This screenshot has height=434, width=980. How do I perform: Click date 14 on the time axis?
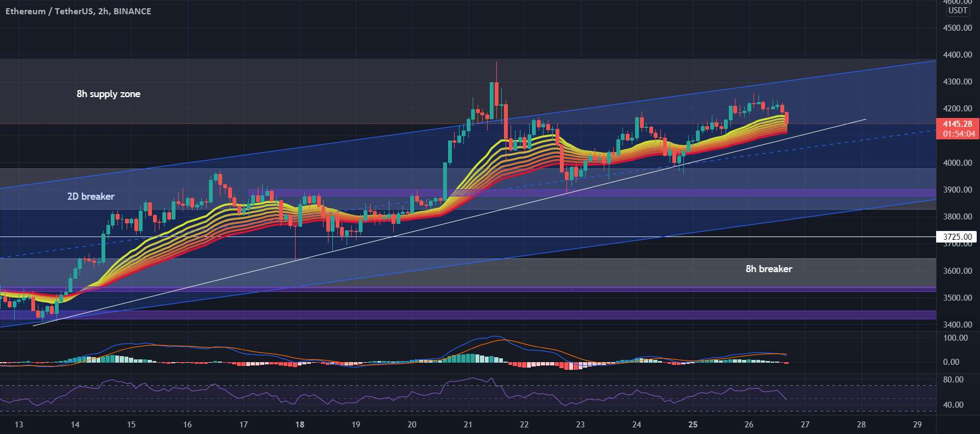(75, 425)
